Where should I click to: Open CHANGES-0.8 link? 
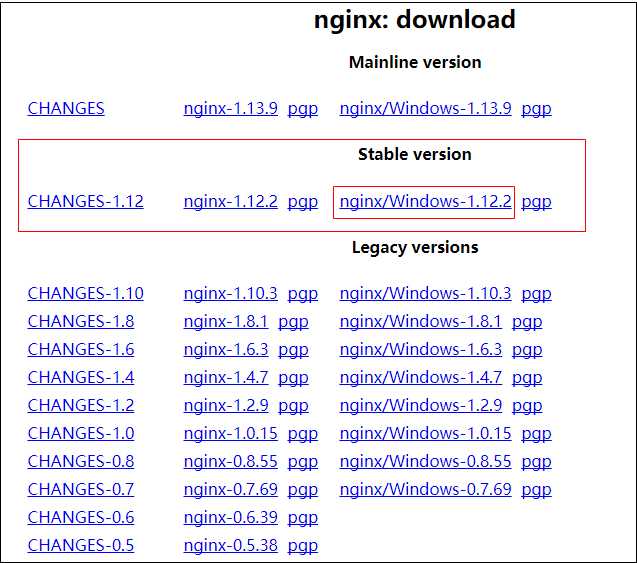[x=81, y=461]
